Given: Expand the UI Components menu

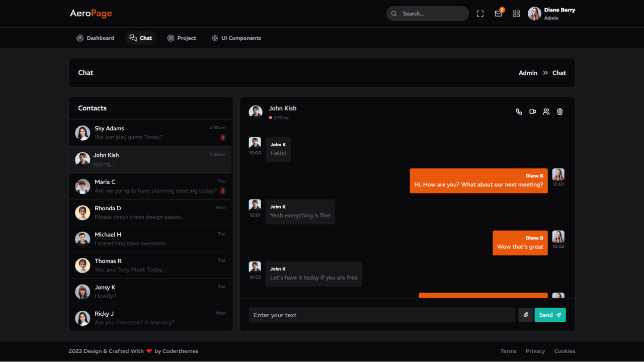Looking at the screenshot, I should (236, 38).
